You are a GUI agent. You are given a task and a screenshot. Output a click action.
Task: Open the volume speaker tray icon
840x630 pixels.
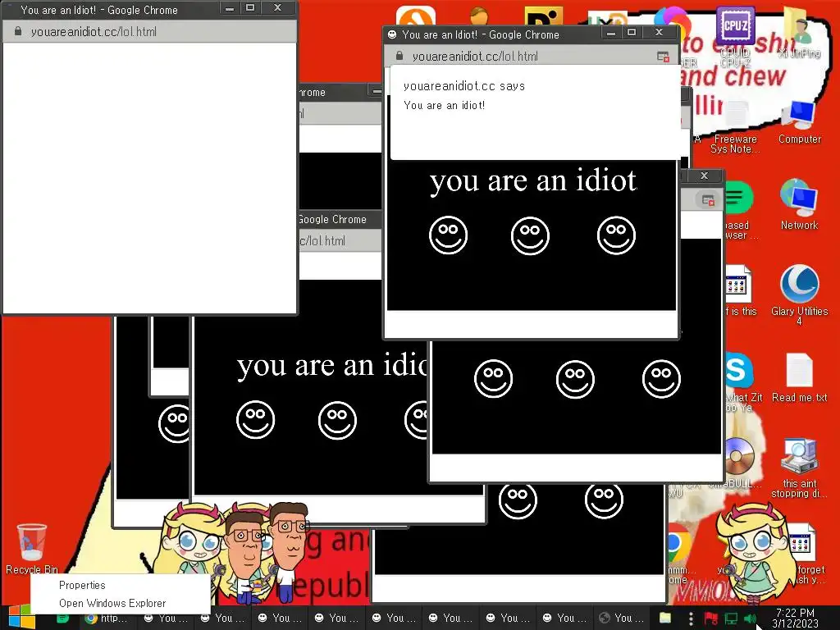click(x=750, y=619)
